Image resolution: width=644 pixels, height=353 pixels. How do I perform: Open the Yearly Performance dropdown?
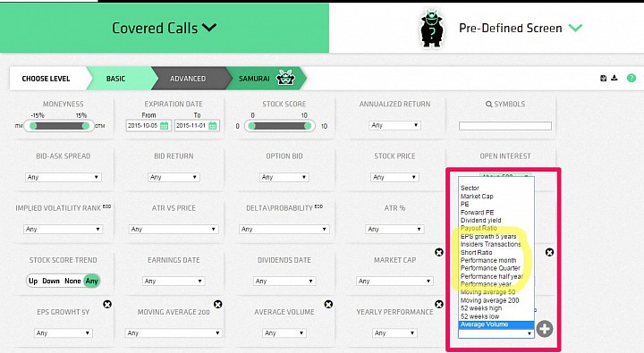(394, 332)
